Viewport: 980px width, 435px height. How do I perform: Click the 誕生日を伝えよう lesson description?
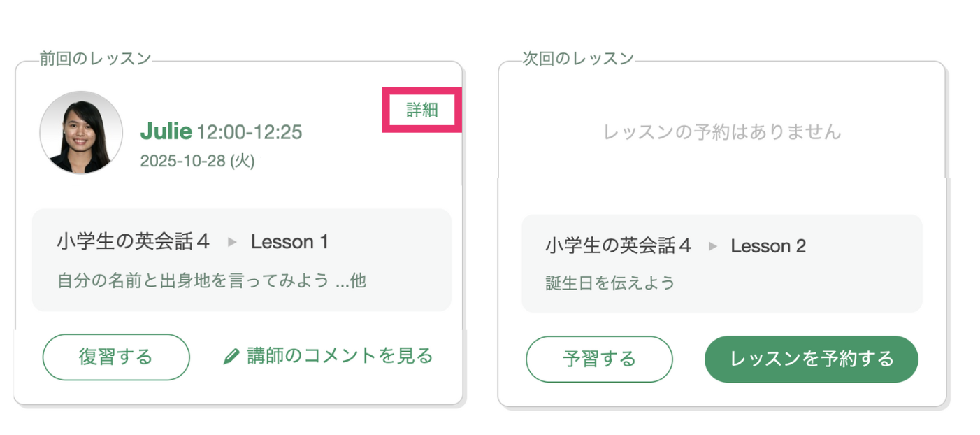click(610, 283)
